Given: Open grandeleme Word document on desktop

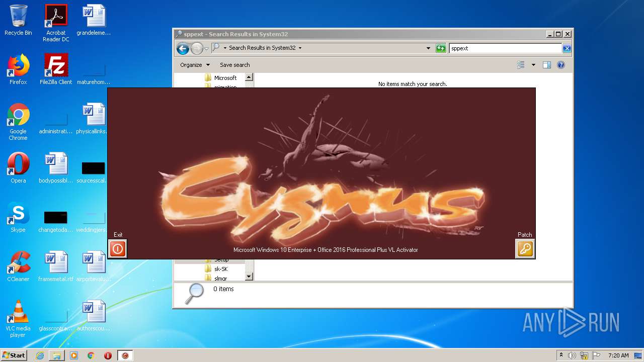Looking at the screenshot, I should tap(94, 21).
